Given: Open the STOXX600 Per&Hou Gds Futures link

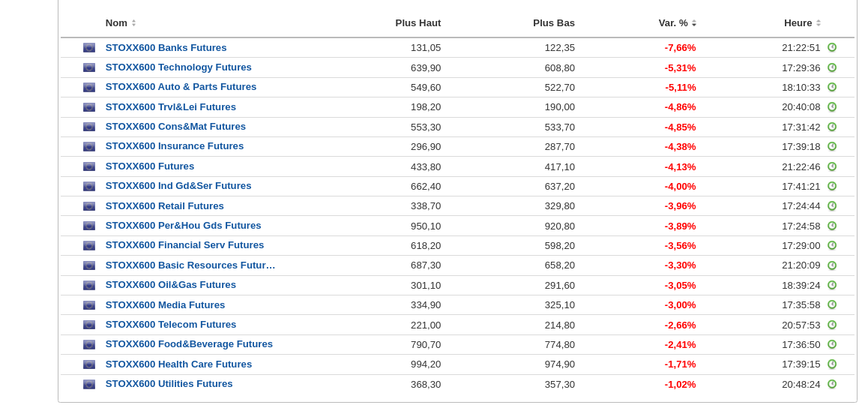Looking at the screenshot, I should pos(184,226).
